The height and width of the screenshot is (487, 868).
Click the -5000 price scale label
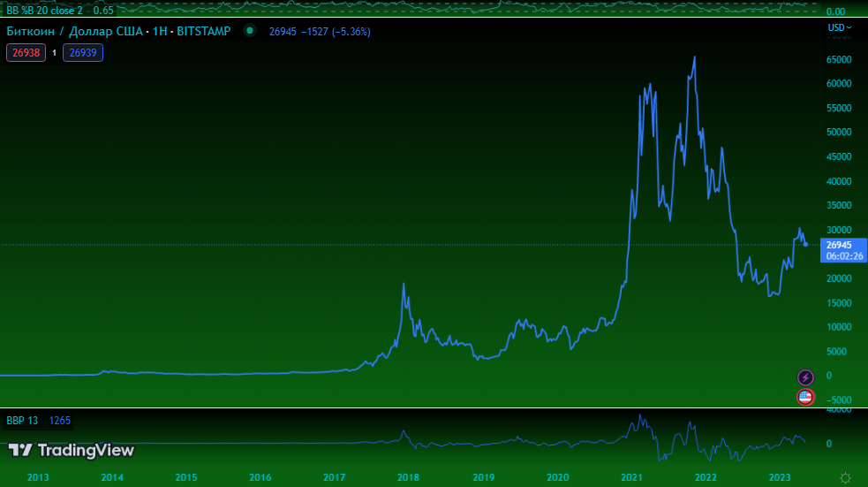coord(839,400)
